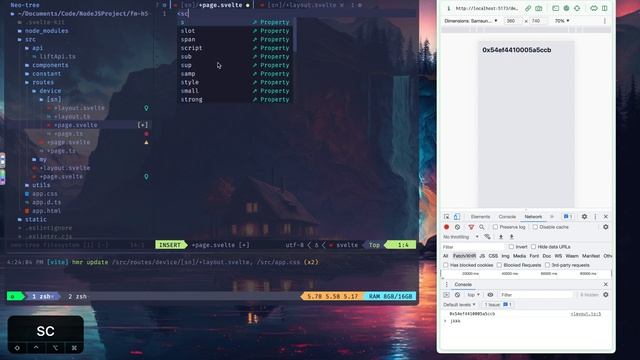This screenshot has height=360, width=640.
Task: Click the split view icon in browser toolbar
Action: point(605,8)
